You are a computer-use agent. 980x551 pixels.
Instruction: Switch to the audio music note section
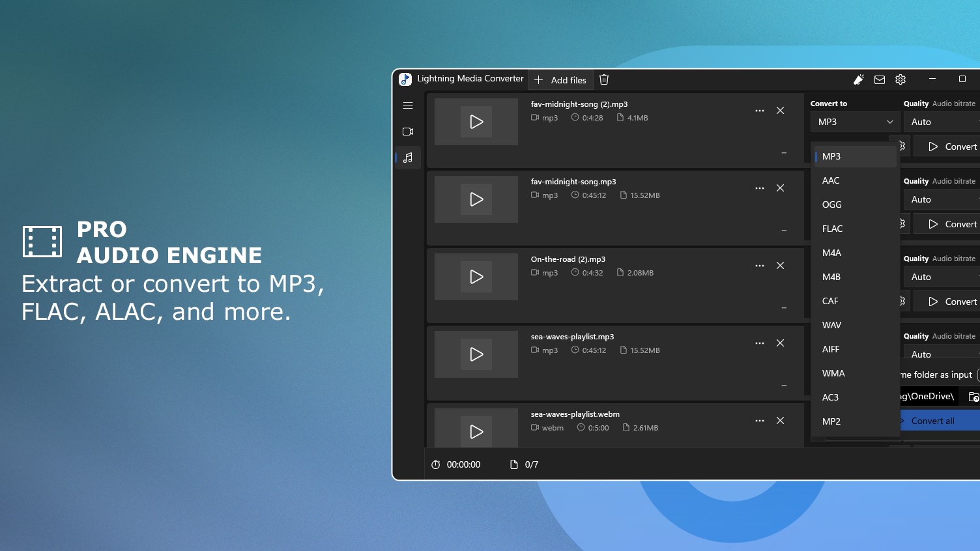click(408, 158)
